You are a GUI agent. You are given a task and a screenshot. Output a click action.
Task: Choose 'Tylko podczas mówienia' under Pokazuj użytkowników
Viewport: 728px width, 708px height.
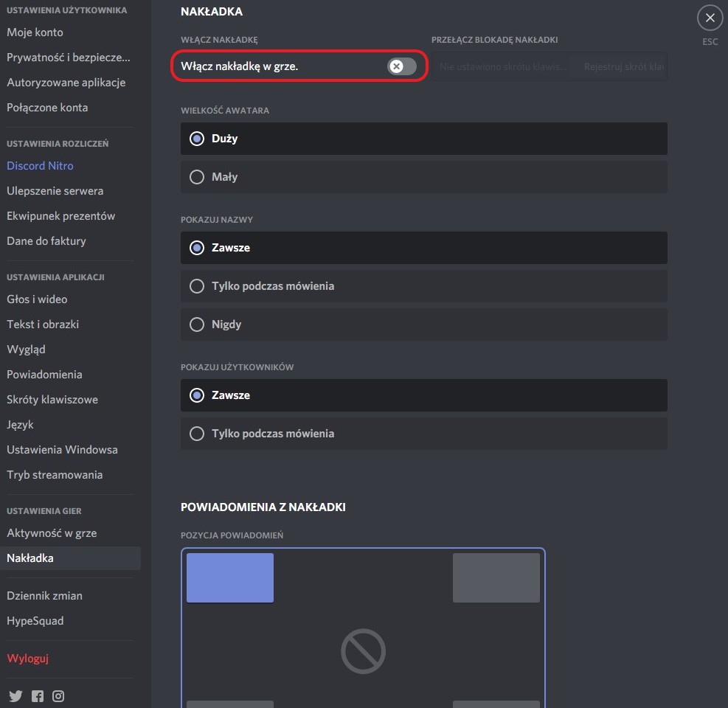423,433
